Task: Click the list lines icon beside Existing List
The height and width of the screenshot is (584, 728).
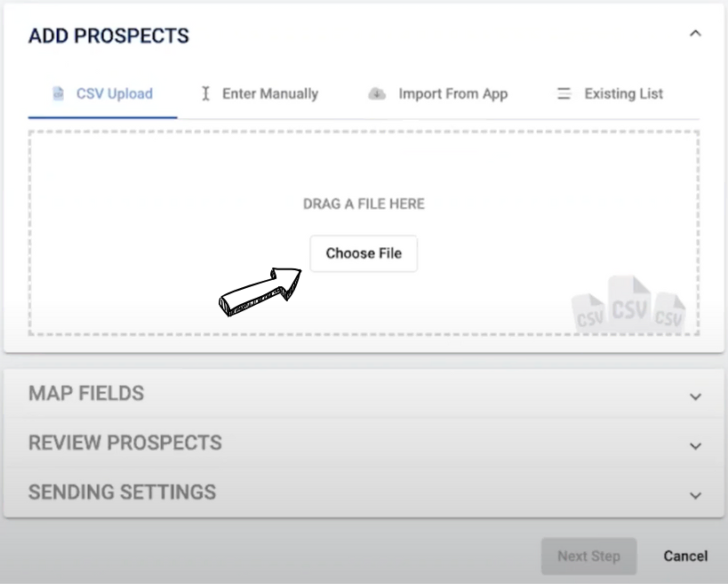Action: [564, 93]
